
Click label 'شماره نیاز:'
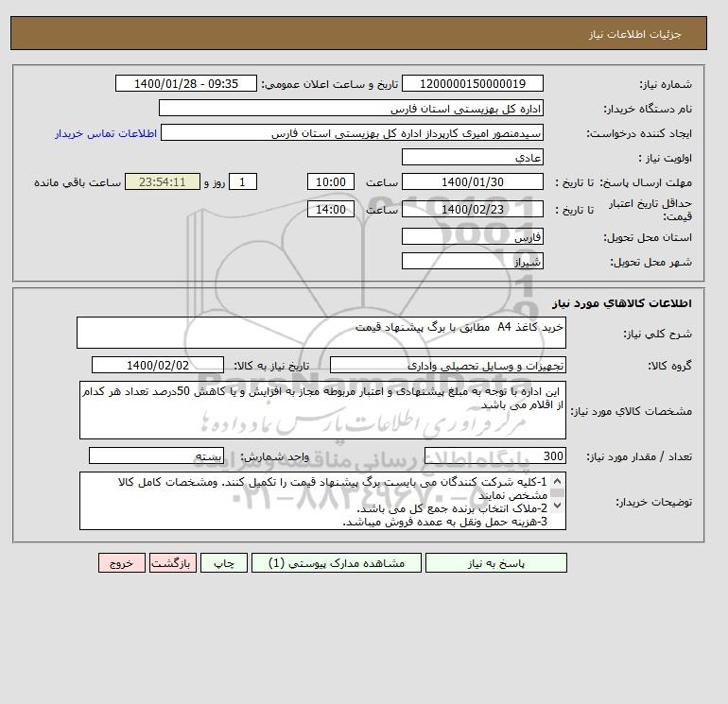coord(666,84)
